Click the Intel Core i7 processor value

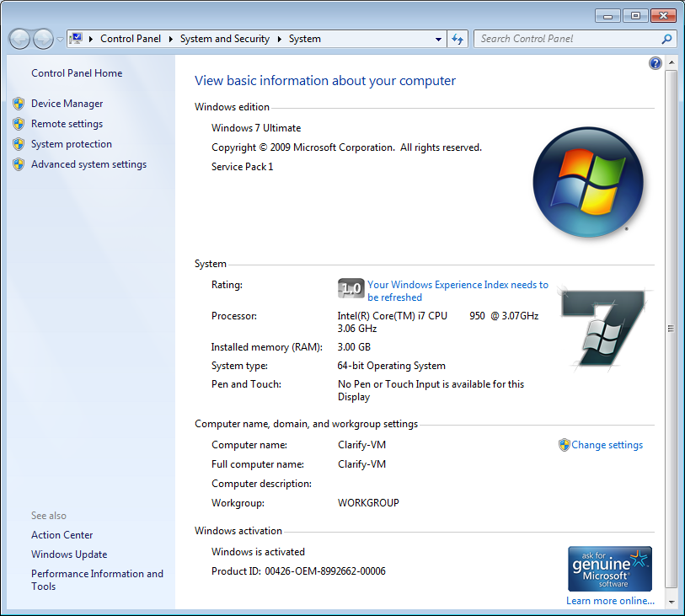click(438, 322)
